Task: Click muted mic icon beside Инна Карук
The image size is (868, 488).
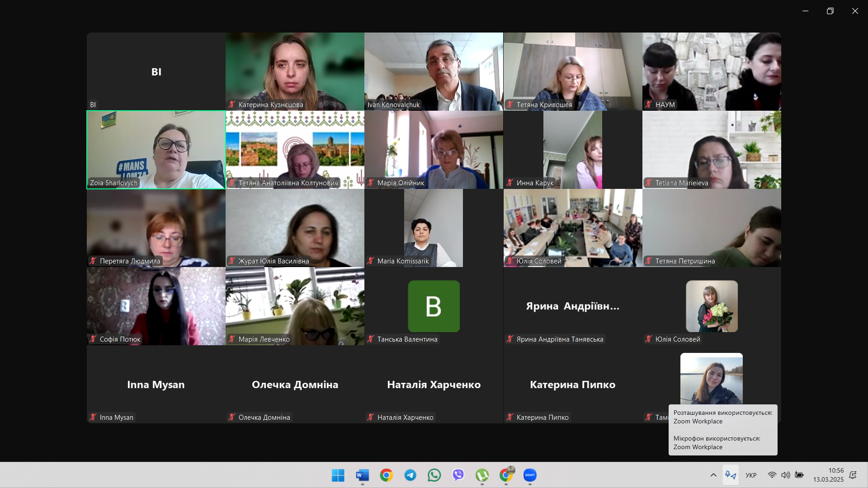Action: [x=510, y=183]
